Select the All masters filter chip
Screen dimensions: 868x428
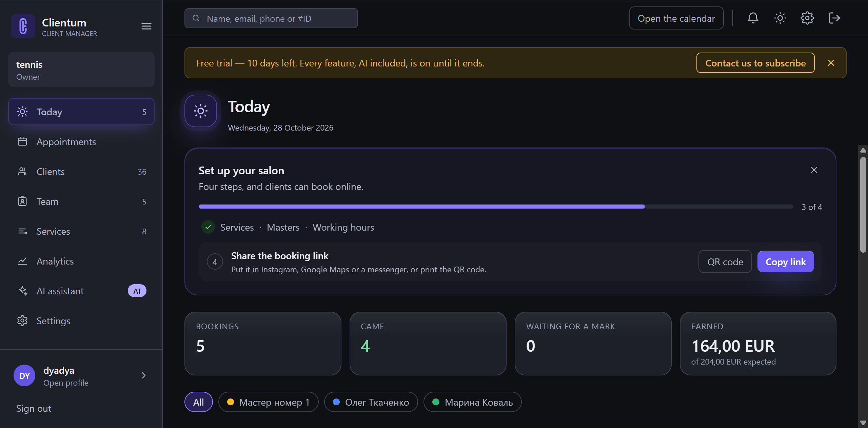tap(199, 402)
